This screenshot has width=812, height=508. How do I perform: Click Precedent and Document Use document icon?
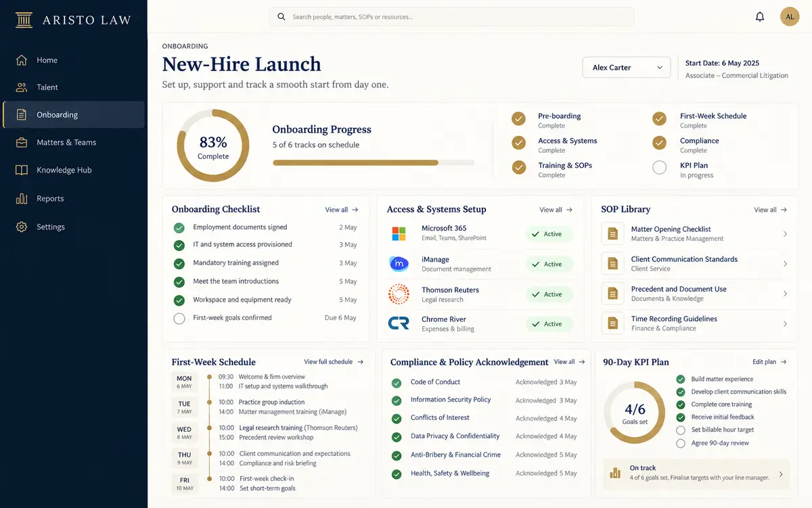tap(612, 294)
